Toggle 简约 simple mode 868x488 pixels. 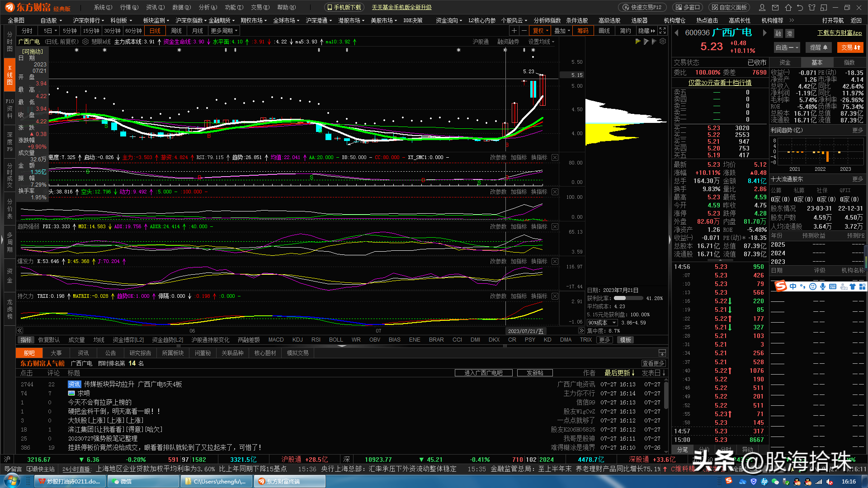625,31
